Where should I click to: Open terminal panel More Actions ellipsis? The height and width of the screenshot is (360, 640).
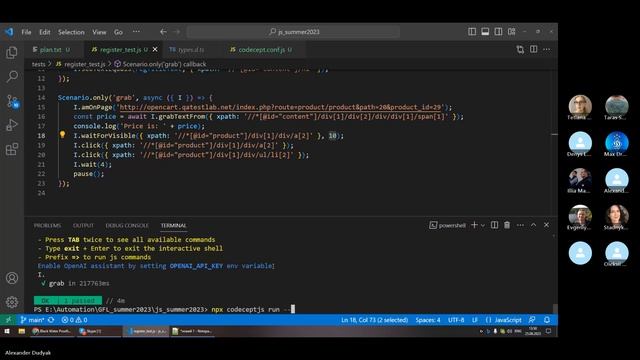tap(520, 225)
